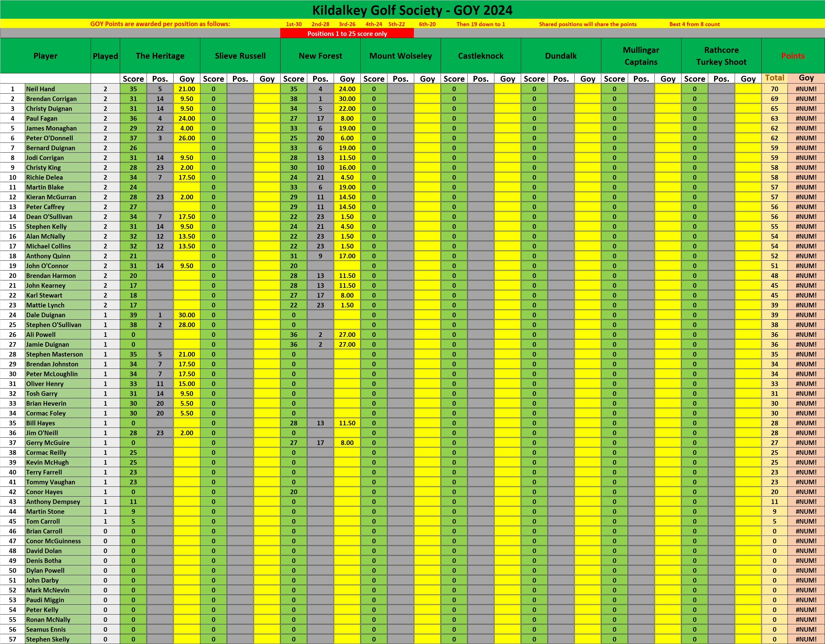Select 'Mullingar Captains' event header
Screen dimensions: 825x644
(641, 56)
